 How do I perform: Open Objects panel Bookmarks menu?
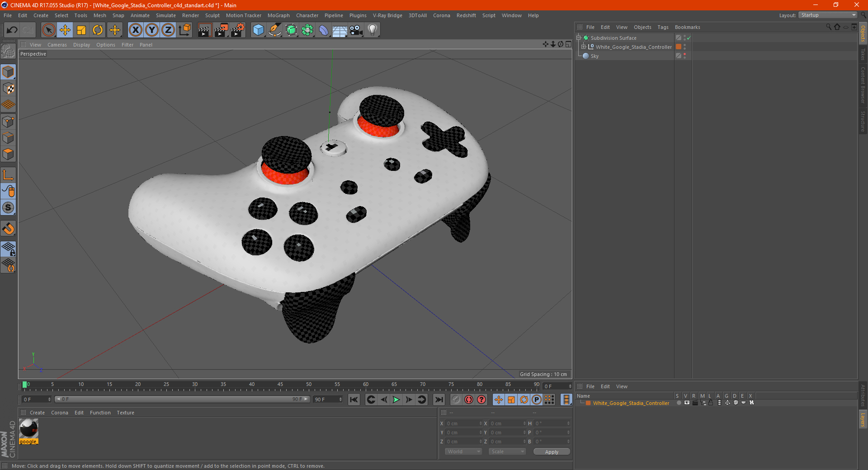pos(687,27)
